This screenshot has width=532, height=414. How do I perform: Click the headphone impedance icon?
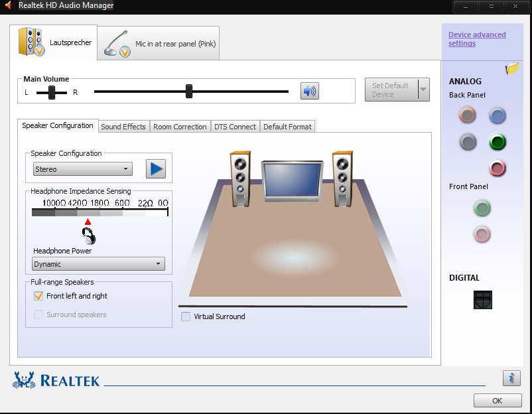click(88, 236)
